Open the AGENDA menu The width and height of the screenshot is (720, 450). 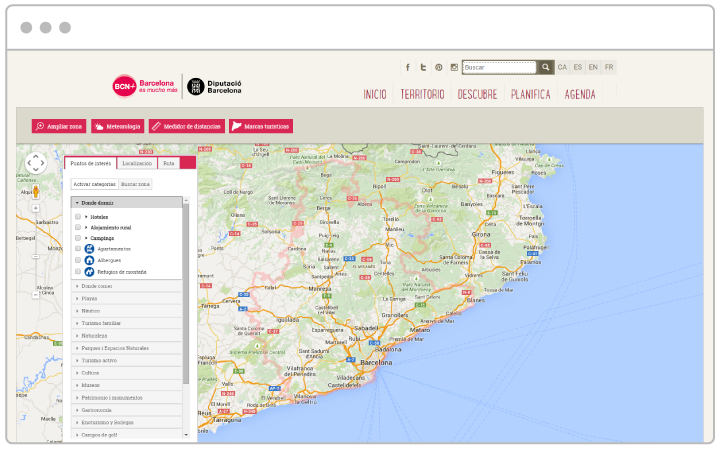580,95
